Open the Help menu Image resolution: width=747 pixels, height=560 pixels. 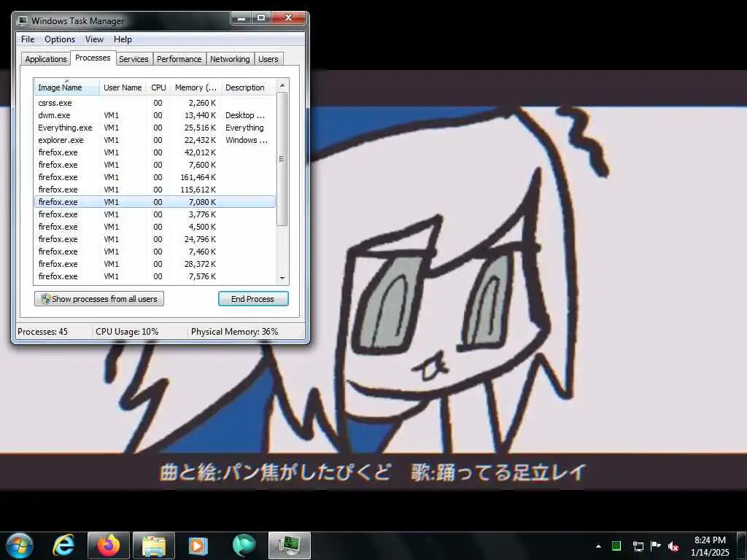[123, 39]
